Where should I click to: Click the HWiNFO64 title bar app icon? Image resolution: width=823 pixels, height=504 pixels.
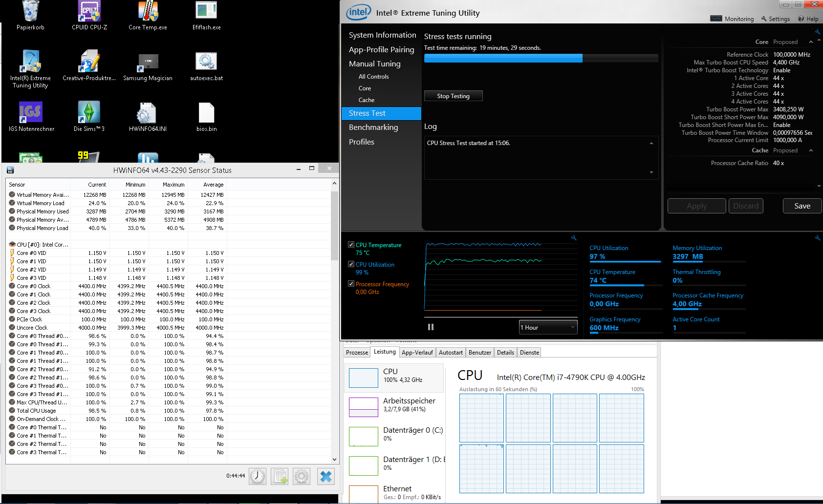(x=10, y=170)
